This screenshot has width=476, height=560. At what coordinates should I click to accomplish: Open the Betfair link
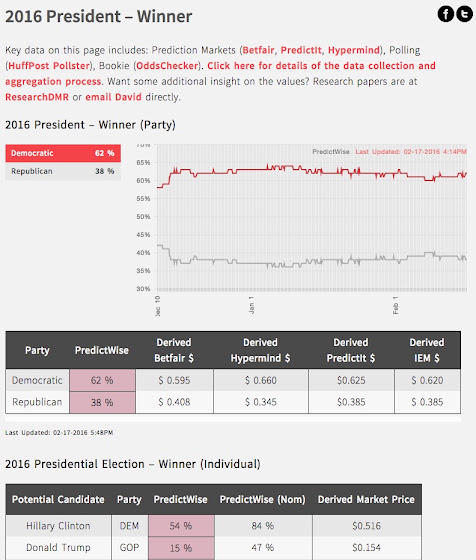click(x=259, y=50)
